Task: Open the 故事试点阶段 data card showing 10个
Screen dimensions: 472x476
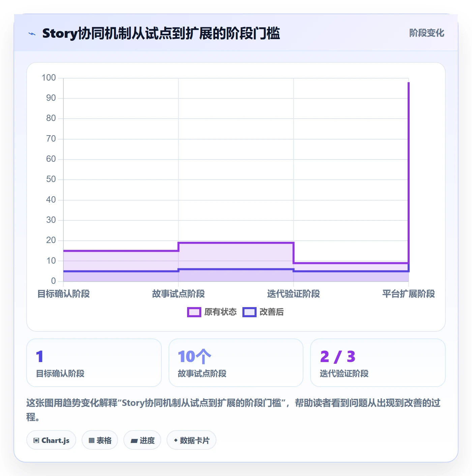Action: [x=236, y=363]
